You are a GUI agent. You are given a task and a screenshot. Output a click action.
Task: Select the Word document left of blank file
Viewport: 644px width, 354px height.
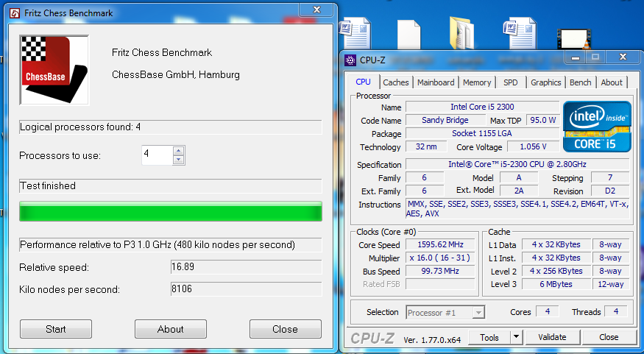(355, 33)
